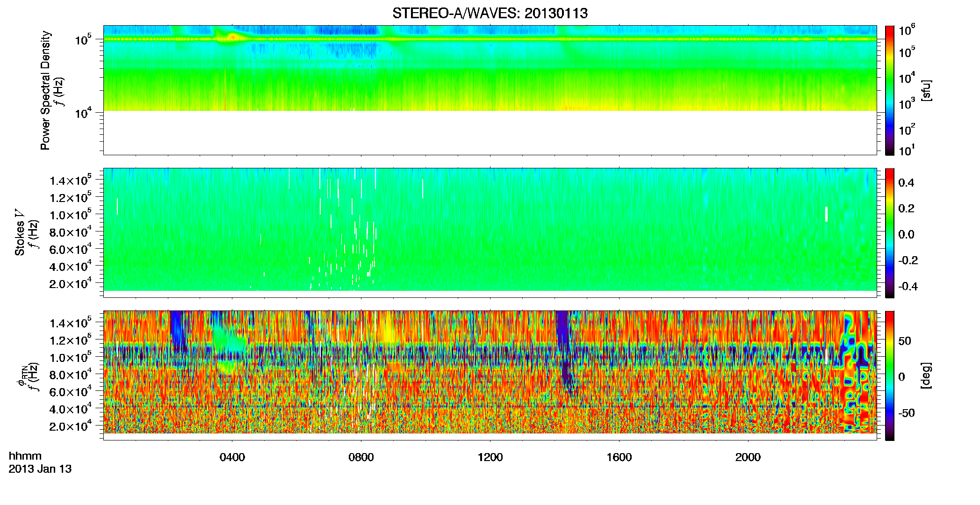Screen dimensions: 980x505
Task: Click the white data gap marker in the Stokes V panel near 2230
Action: pyautogui.click(x=827, y=214)
